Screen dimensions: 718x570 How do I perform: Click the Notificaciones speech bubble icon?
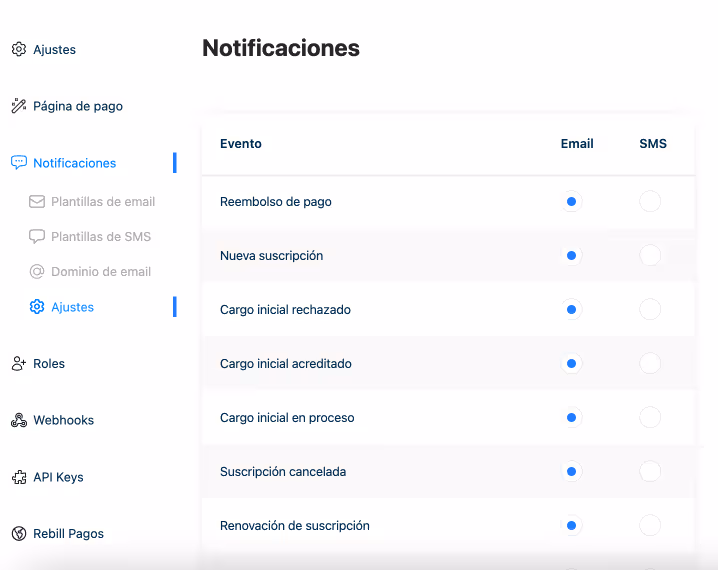(x=19, y=163)
